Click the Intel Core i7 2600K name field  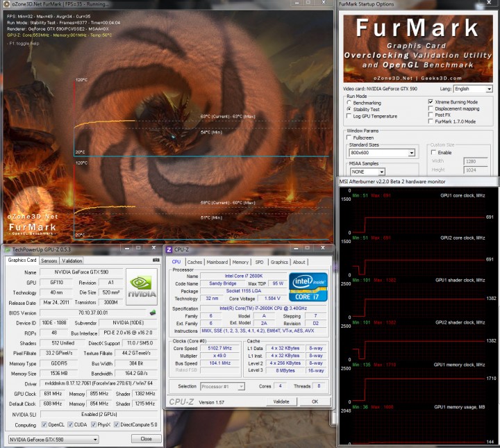coord(244,276)
